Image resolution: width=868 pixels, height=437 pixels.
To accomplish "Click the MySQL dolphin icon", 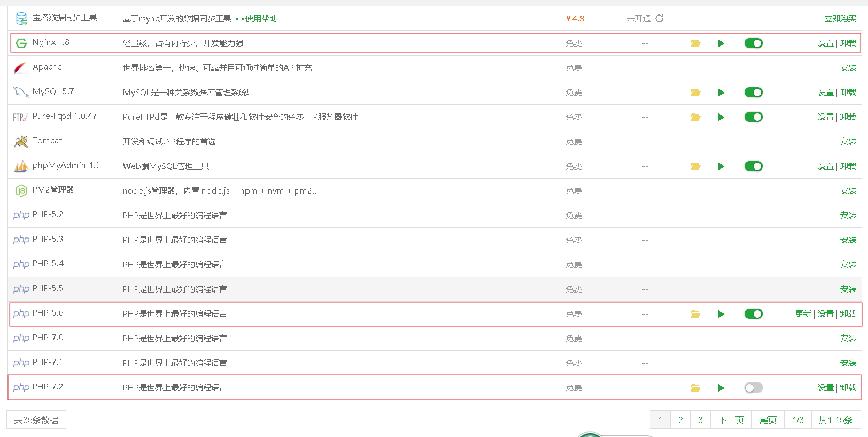I will pos(21,93).
